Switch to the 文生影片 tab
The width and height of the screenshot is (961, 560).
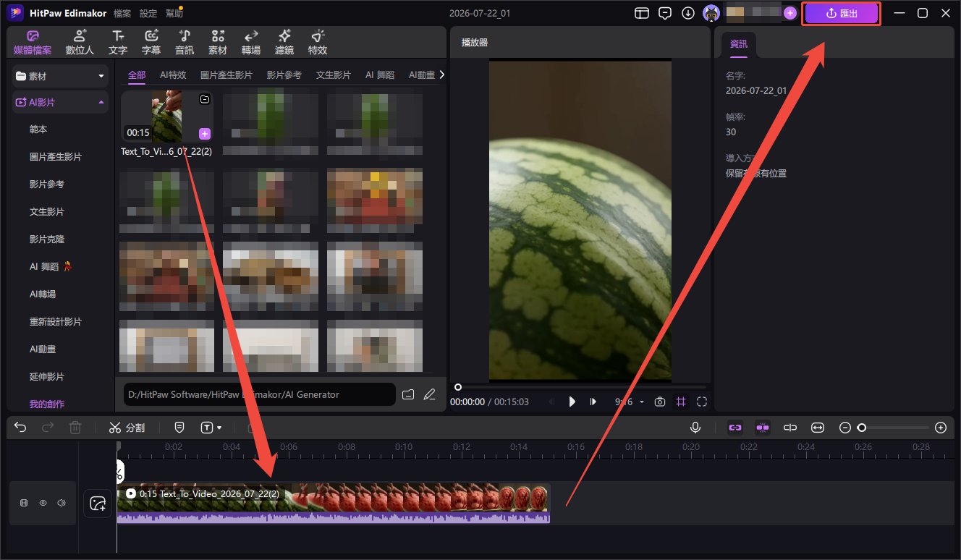[x=333, y=75]
